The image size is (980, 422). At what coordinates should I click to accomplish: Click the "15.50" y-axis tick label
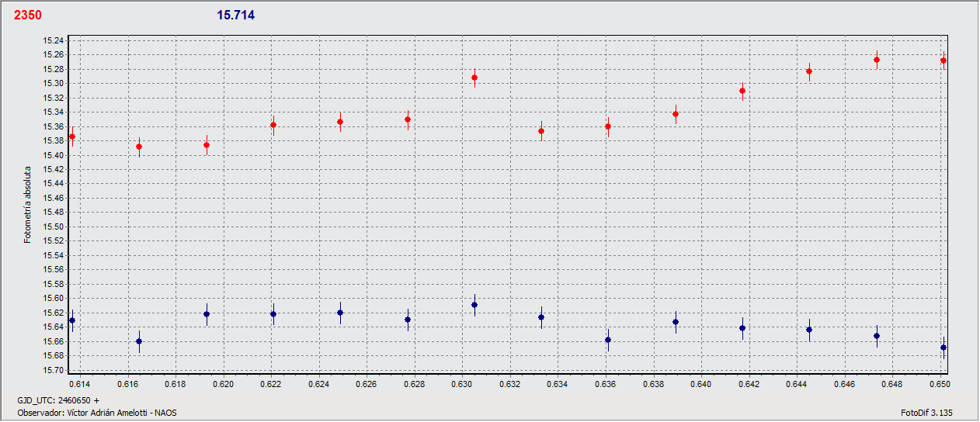click(54, 227)
